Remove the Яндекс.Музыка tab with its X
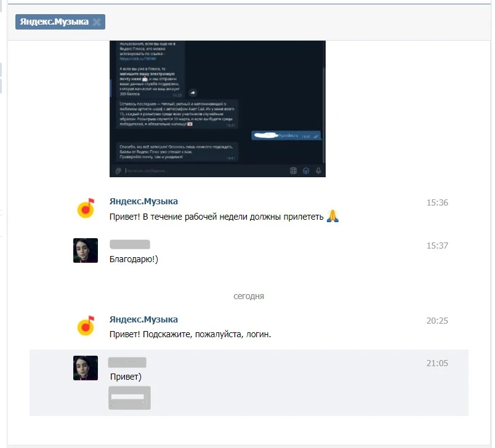 [x=97, y=22]
